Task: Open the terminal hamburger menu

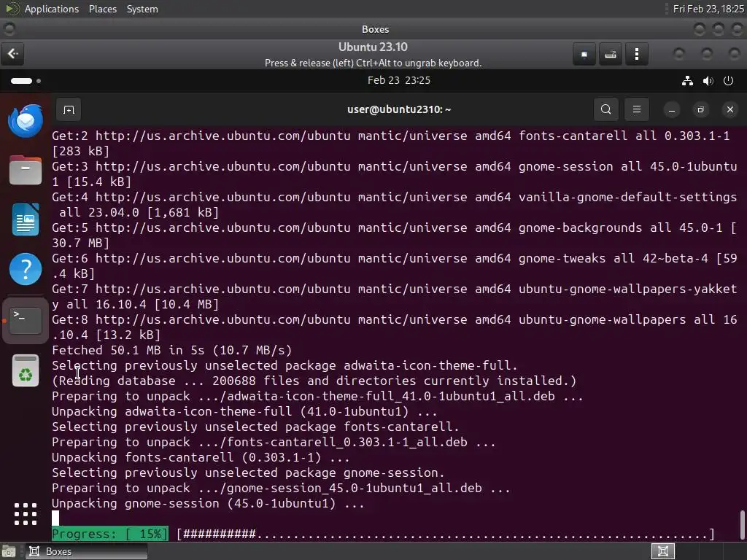Action: coord(636,109)
